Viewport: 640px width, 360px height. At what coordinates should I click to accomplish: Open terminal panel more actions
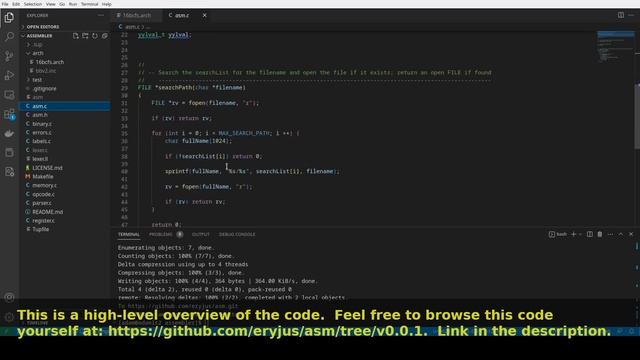pos(610,234)
